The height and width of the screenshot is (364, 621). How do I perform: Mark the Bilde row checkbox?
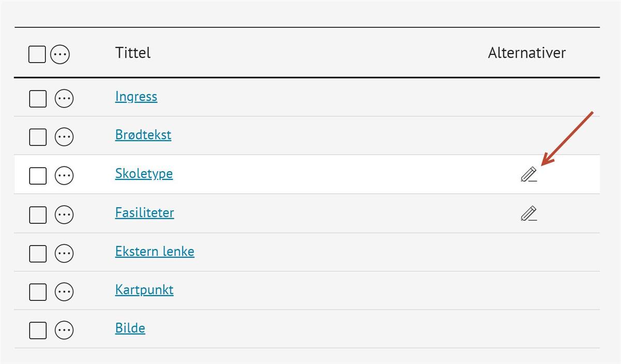tap(38, 330)
